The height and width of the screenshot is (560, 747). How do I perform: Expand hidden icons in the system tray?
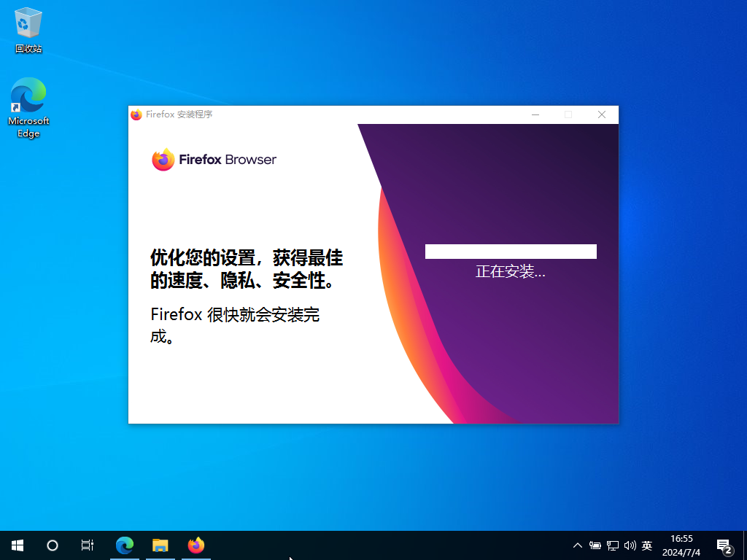(576, 545)
